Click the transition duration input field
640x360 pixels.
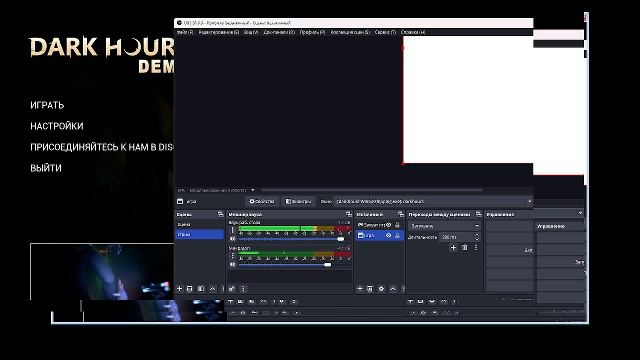[456, 237]
